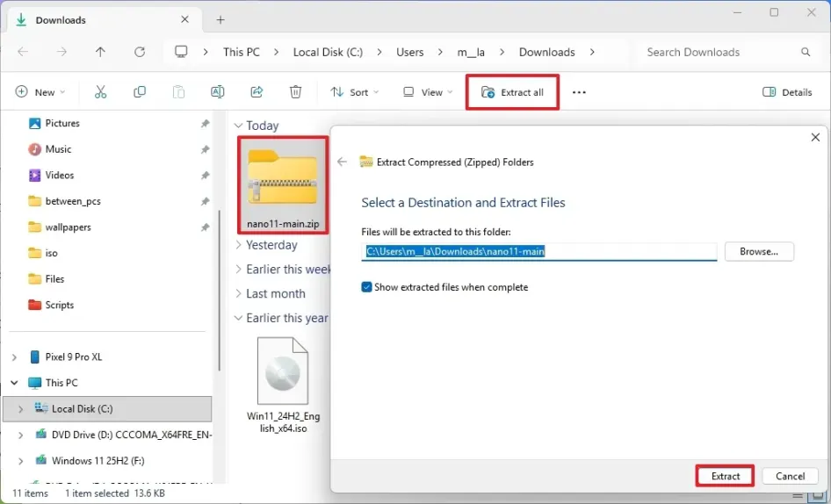This screenshot has height=504, width=831.
Task: Open the Scripts folder in sidebar
Action: click(60, 306)
